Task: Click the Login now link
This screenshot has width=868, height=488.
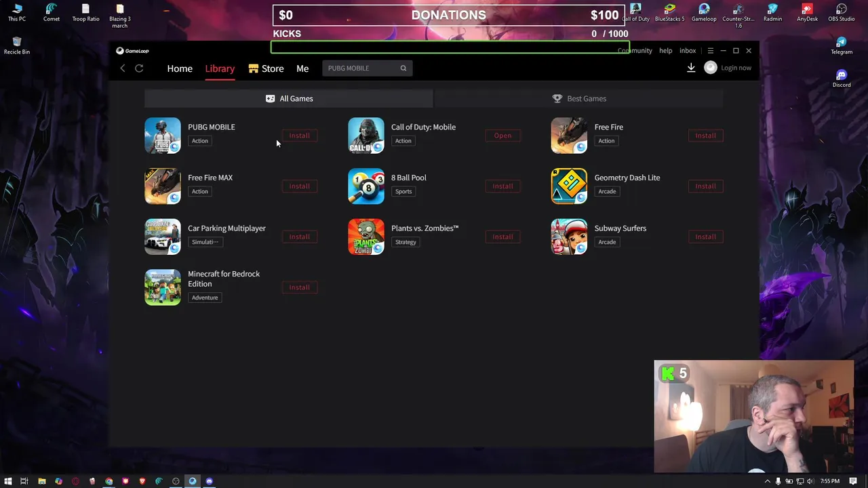Action: [x=736, y=68]
